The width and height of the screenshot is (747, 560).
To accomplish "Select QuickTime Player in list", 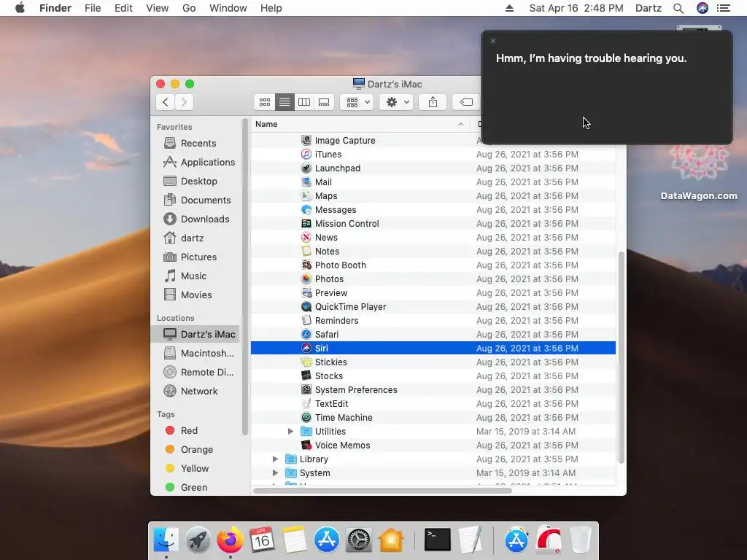I will point(433,307).
